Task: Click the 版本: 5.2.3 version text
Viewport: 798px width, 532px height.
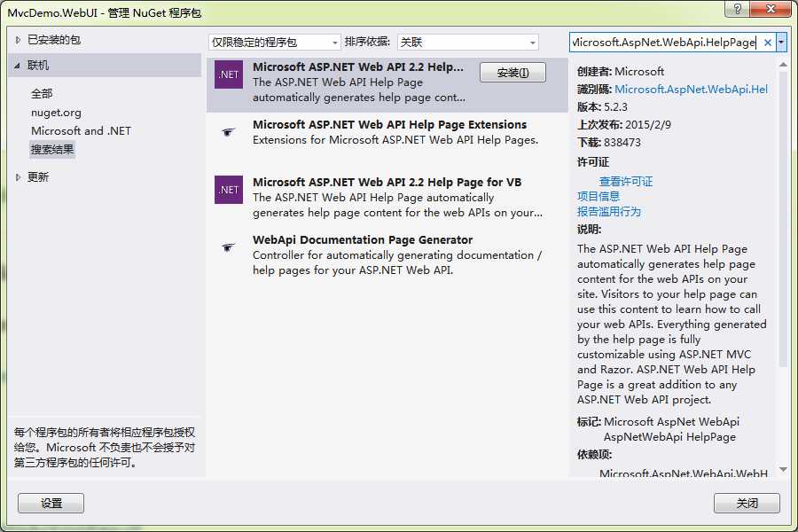Action: coord(602,107)
